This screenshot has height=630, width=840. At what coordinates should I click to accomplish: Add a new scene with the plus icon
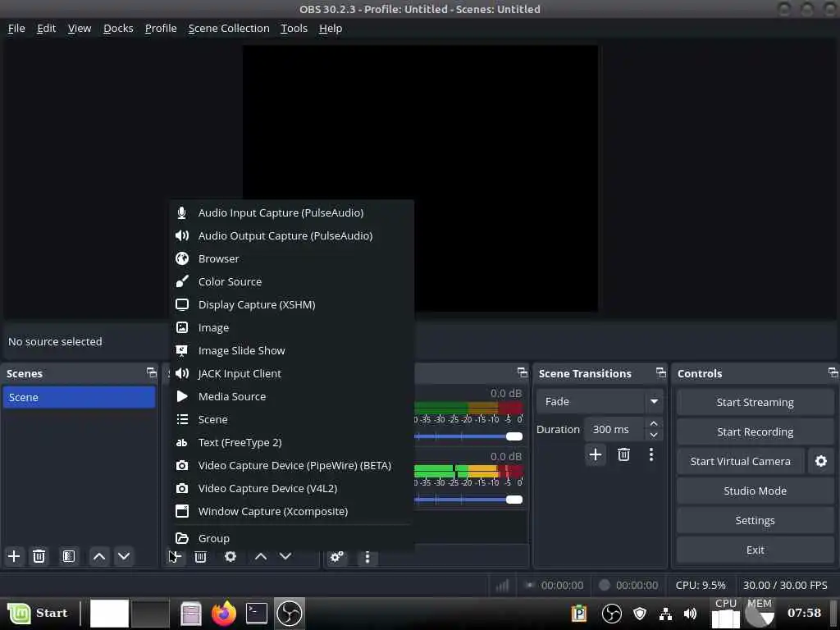[x=14, y=556]
